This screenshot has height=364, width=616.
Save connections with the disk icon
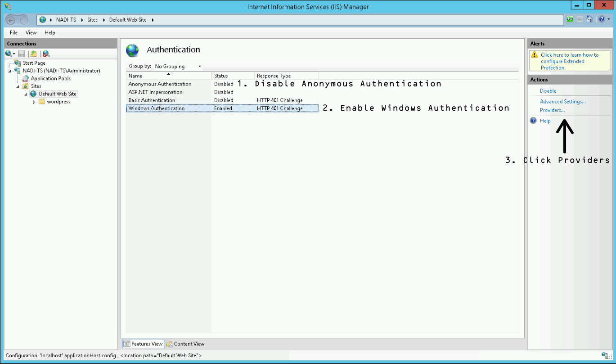pyautogui.click(x=21, y=54)
